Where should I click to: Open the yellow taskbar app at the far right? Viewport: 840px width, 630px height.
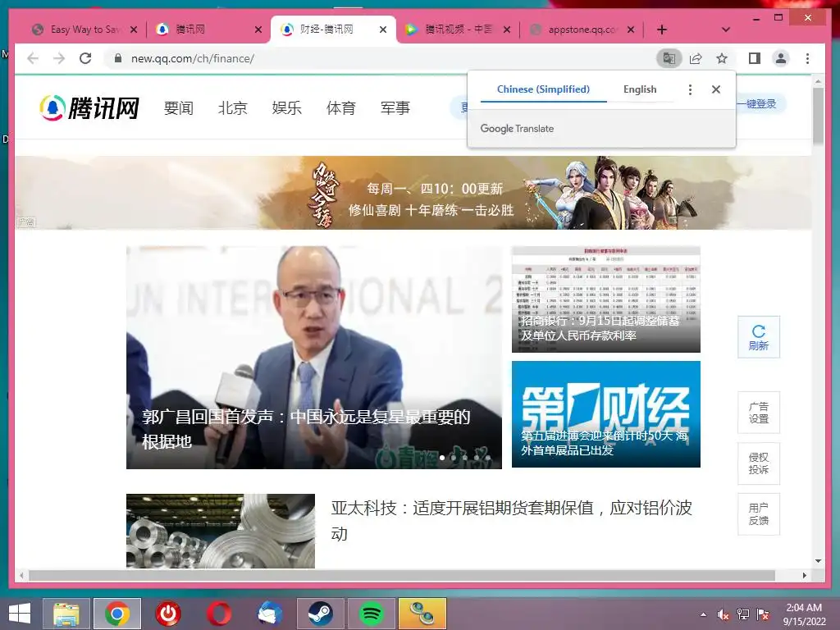pyautogui.click(x=422, y=614)
